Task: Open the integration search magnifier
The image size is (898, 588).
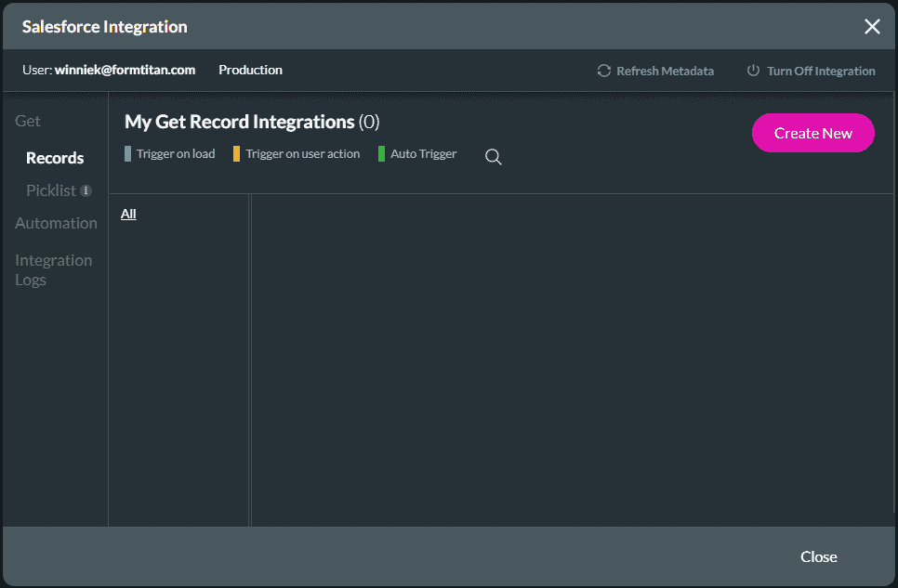Action: pos(493,157)
